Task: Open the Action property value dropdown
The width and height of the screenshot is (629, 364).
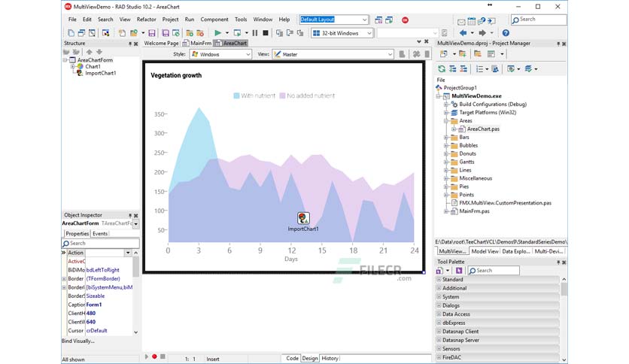Action: tap(128, 253)
